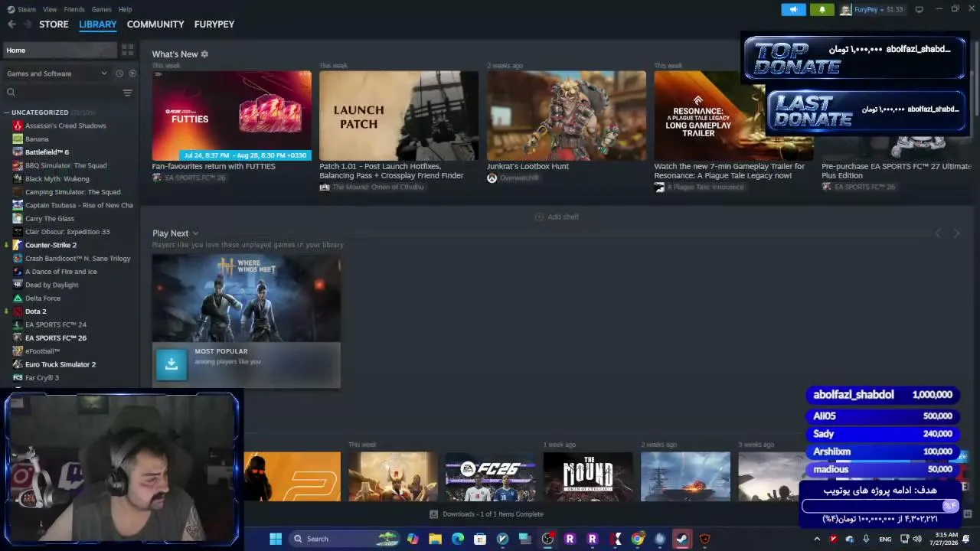980x551 pixels.
Task: Open Windows Start menu
Action: point(276,539)
